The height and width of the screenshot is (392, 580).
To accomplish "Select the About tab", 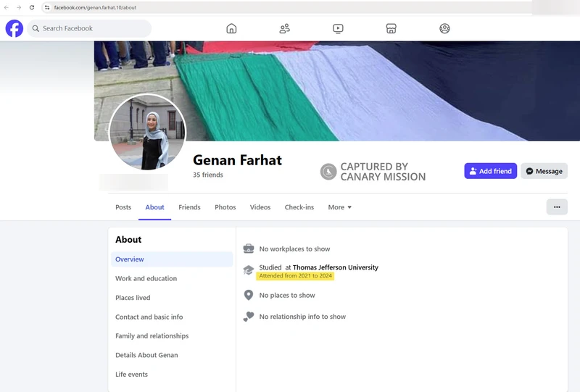I will point(154,207).
